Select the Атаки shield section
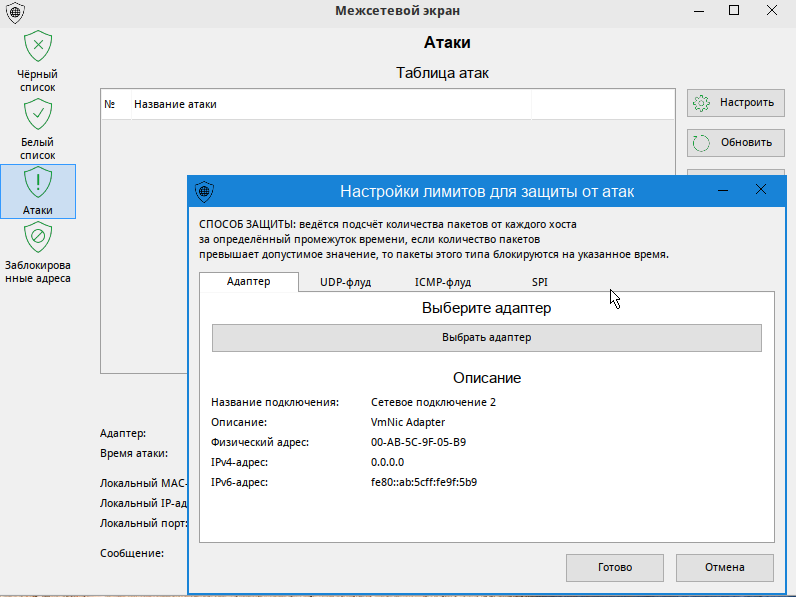The image size is (796, 597). coord(38,191)
